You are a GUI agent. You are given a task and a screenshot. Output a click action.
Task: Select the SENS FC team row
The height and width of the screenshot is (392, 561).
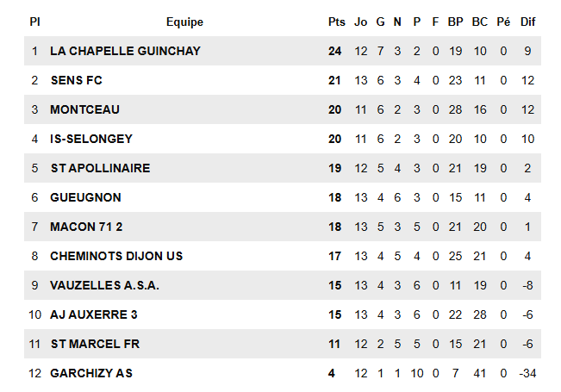[x=78, y=80]
